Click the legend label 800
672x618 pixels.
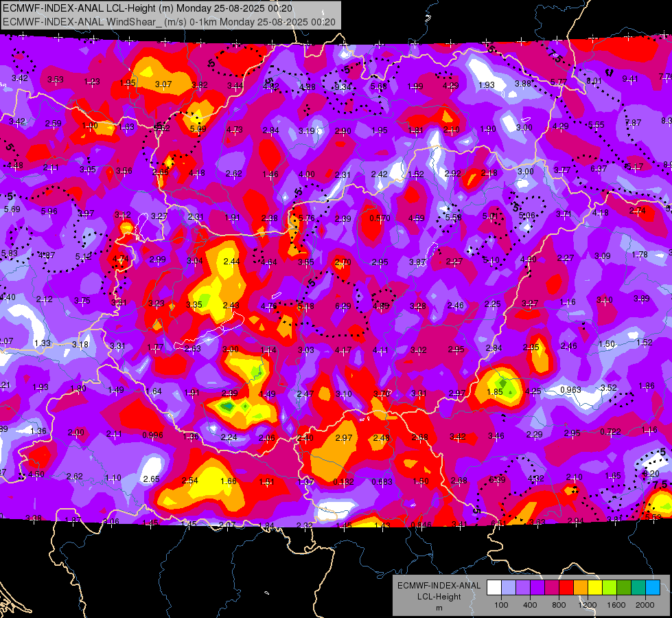click(x=559, y=605)
